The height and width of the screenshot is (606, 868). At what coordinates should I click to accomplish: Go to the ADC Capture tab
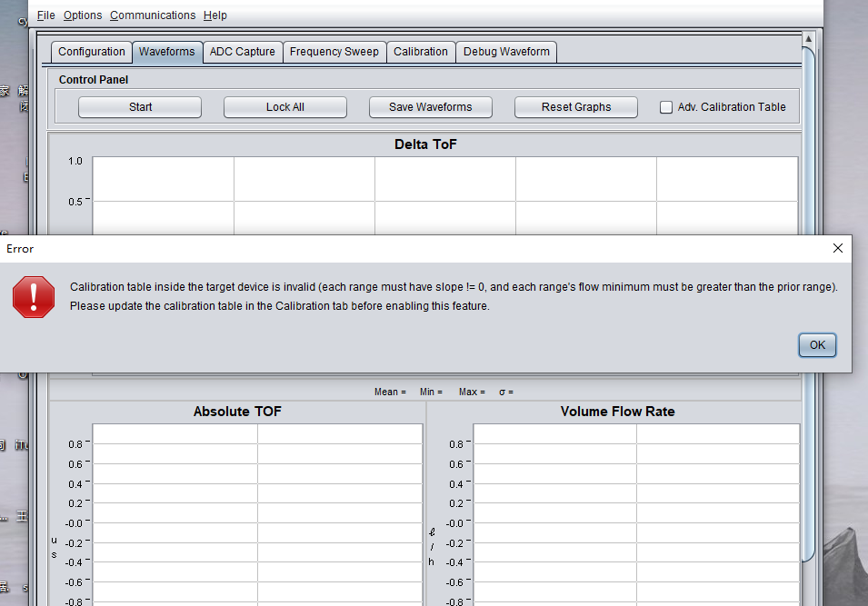click(242, 52)
